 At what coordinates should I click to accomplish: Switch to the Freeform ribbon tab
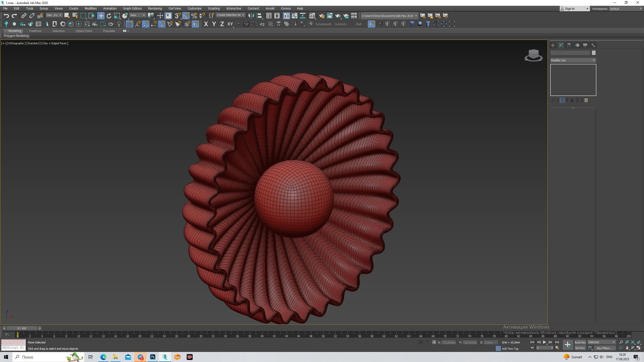[35, 31]
